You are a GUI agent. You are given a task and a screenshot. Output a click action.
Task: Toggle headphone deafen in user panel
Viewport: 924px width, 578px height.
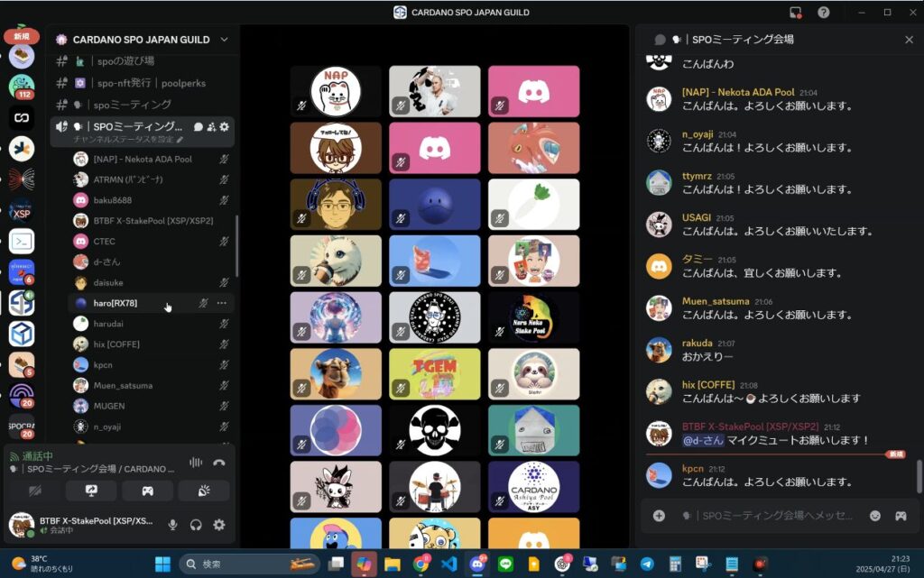pyautogui.click(x=196, y=525)
